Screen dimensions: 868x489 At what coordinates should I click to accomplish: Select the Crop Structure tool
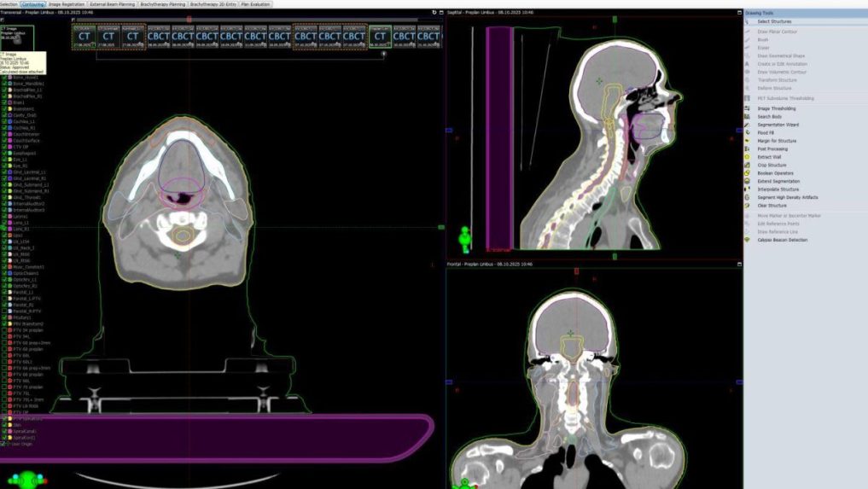[x=772, y=165]
